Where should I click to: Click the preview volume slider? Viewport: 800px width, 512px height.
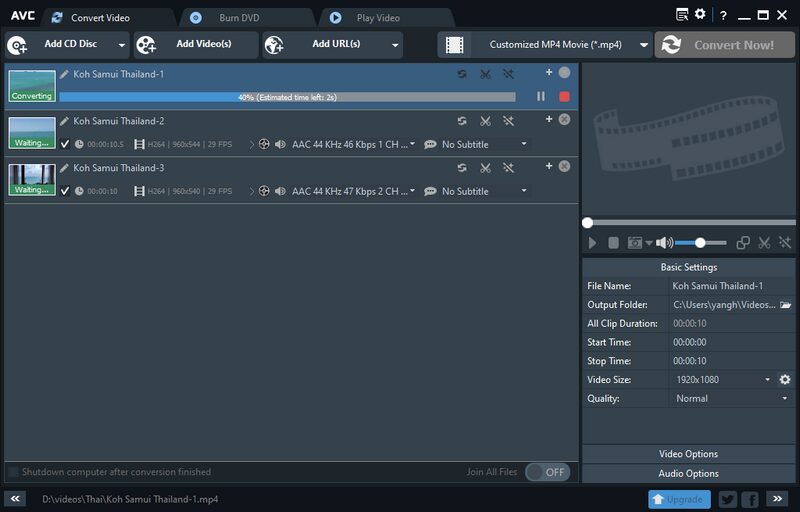(x=700, y=243)
